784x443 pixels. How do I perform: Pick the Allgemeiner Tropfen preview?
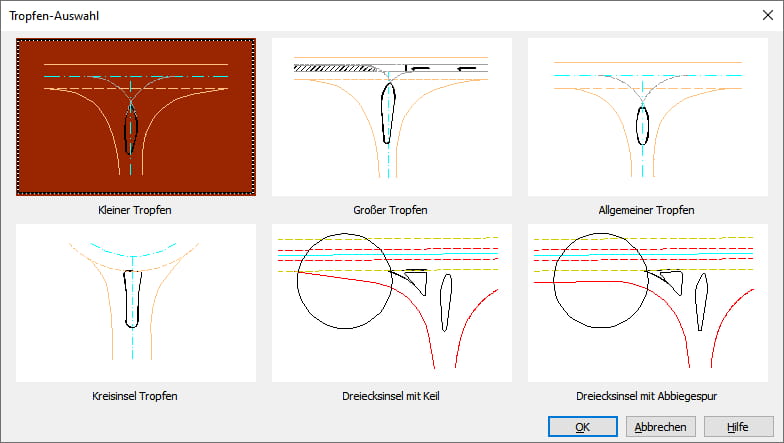(648, 116)
